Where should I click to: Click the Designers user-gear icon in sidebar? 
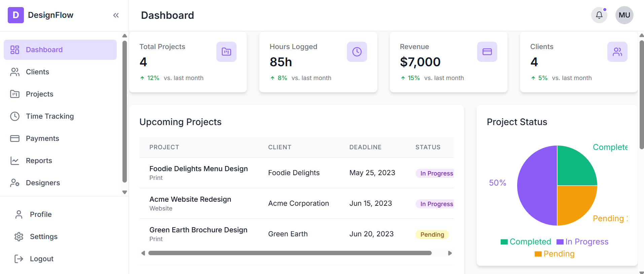tap(15, 183)
